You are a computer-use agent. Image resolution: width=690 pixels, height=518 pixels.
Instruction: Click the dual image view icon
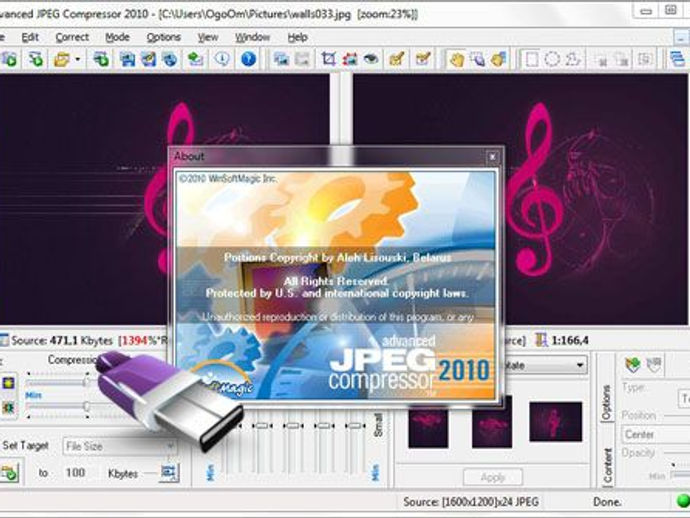tap(281, 59)
